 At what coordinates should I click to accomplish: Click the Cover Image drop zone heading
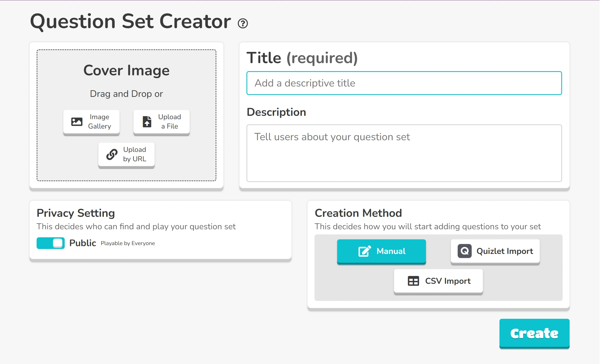(126, 70)
